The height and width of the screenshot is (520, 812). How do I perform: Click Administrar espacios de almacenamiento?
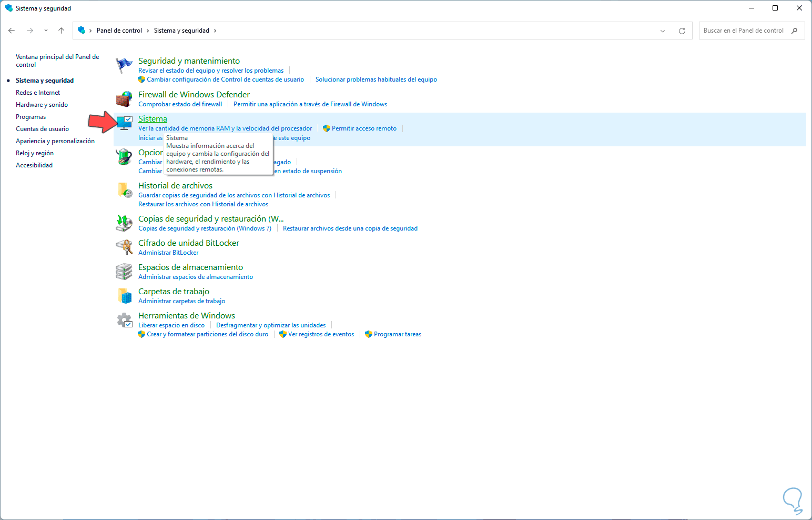196,277
